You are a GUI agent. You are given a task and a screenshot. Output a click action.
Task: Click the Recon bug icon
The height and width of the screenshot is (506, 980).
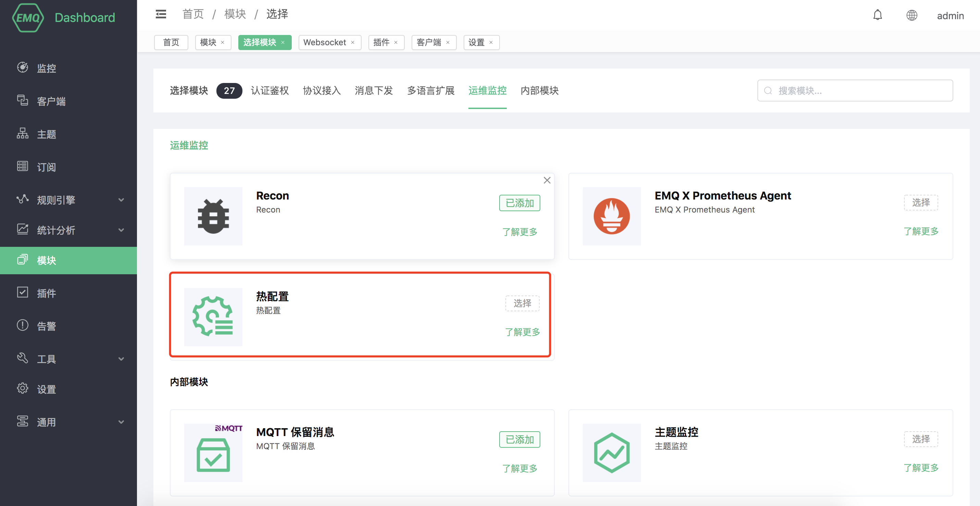point(213,216)
